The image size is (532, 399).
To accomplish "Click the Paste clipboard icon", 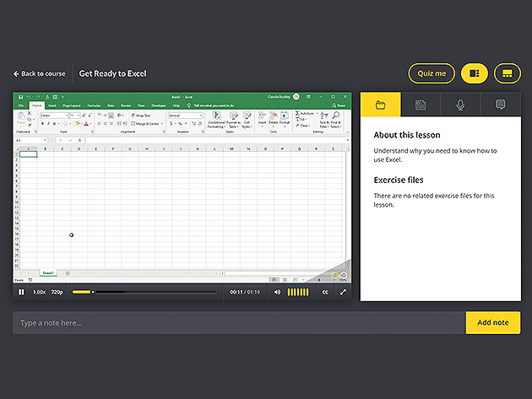I will click(21, 118).
